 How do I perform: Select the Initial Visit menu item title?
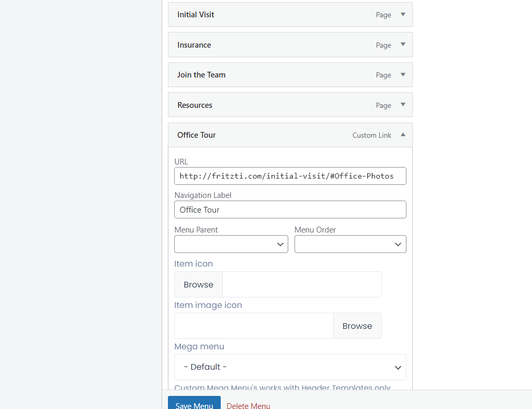196,15
